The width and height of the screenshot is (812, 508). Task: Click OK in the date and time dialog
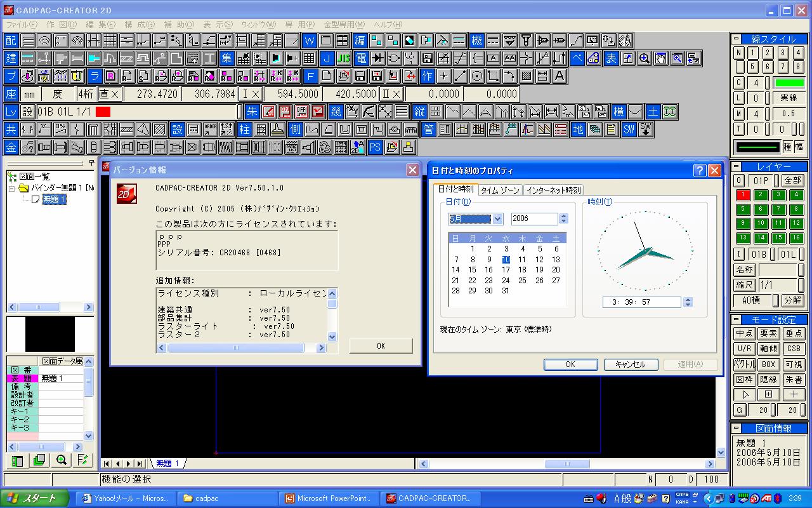click(x=570, y=364)
